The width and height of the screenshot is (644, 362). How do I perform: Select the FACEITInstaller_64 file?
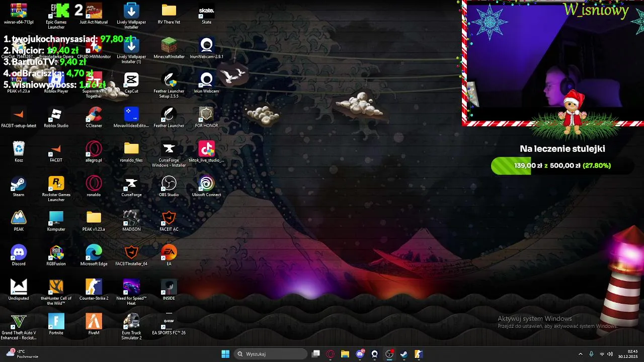click(x=131, y=255)
